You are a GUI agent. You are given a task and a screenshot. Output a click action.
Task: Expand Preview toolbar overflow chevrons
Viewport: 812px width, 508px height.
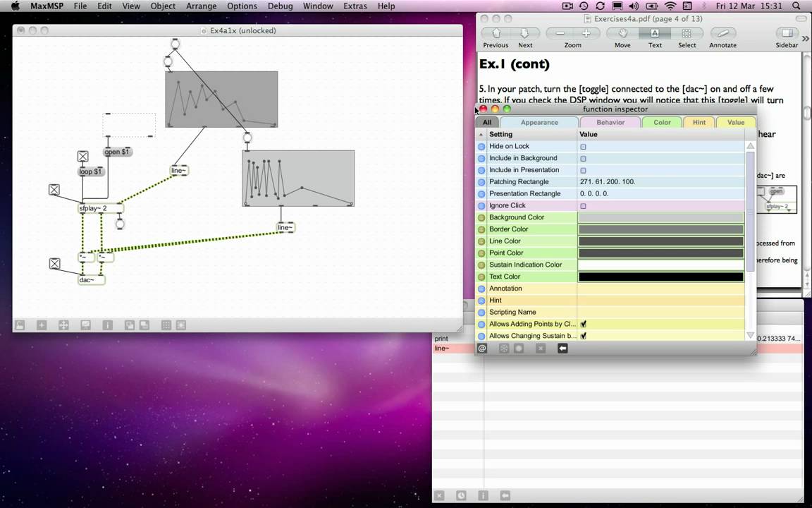pyautogui.click(x=805, y=38)
